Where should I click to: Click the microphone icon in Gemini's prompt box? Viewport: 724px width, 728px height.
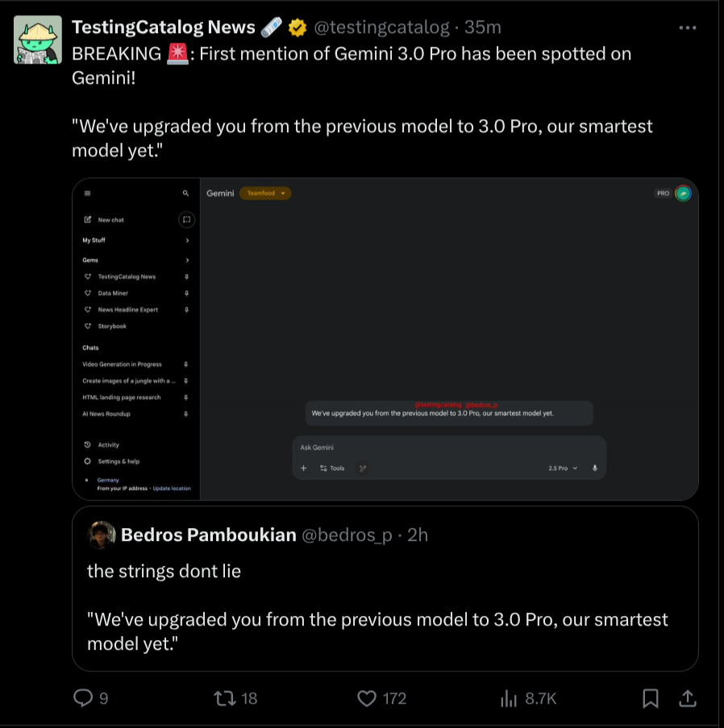pyautogui.click(x=595, y=468)
